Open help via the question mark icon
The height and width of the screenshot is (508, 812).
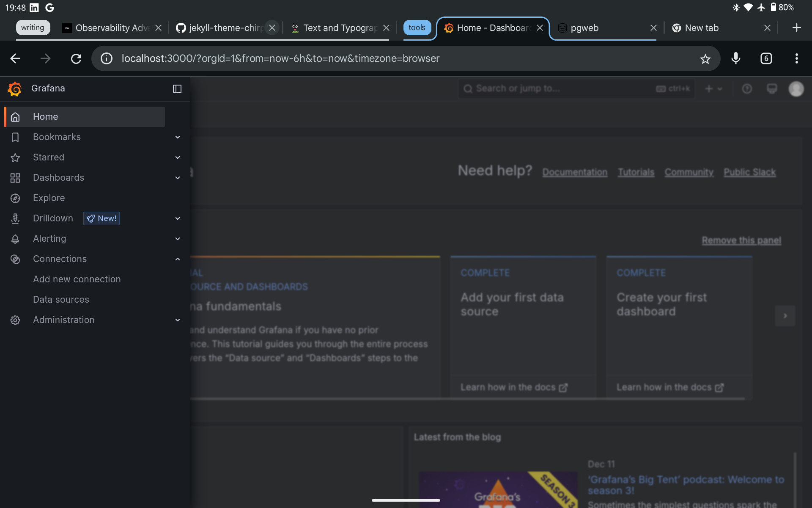[x=747, y=89]
